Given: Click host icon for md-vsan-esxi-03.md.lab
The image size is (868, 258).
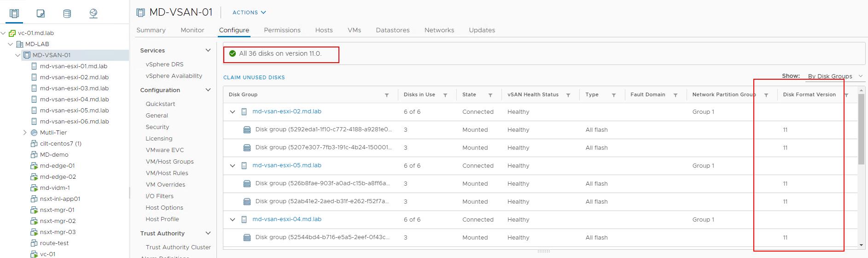Looking at the screenshot, I should (x=34, y=88).
